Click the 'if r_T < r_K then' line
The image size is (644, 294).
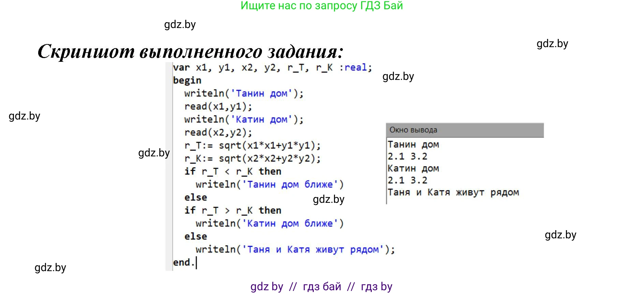[233, 172]
